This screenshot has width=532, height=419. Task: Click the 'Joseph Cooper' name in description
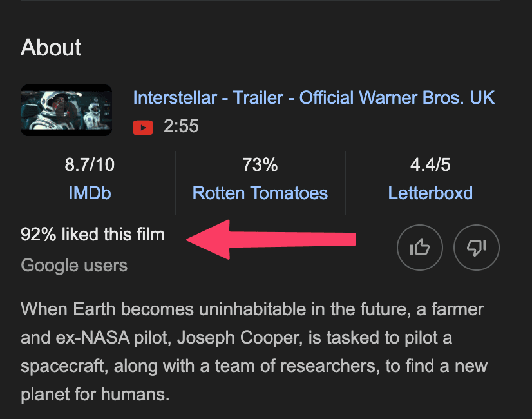pos(239,338)
